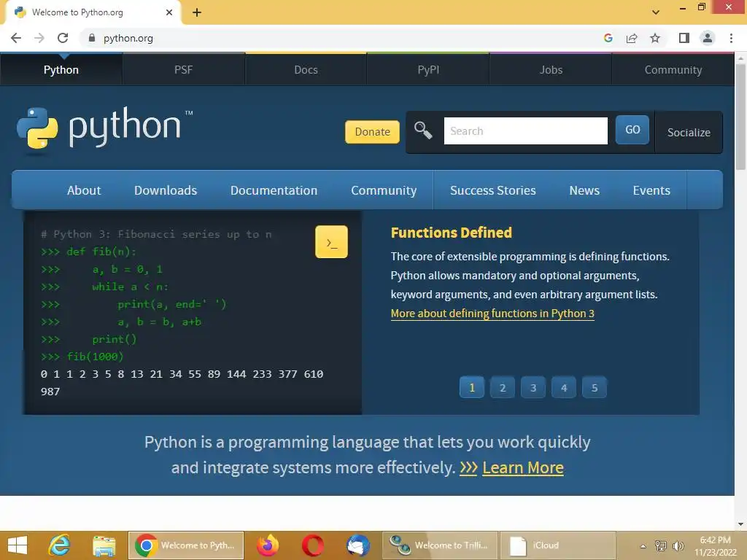Click the share page icon

[x=632, y=38]
